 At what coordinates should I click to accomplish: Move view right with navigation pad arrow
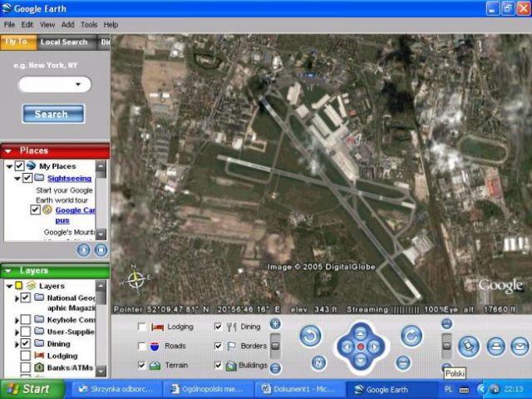[375, 347]
